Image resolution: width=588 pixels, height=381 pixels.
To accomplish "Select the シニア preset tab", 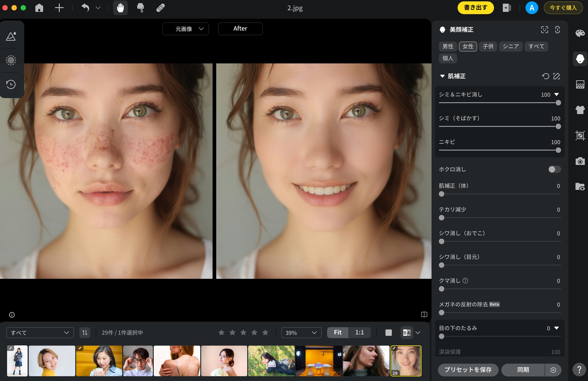I will (x=511, y=46).
